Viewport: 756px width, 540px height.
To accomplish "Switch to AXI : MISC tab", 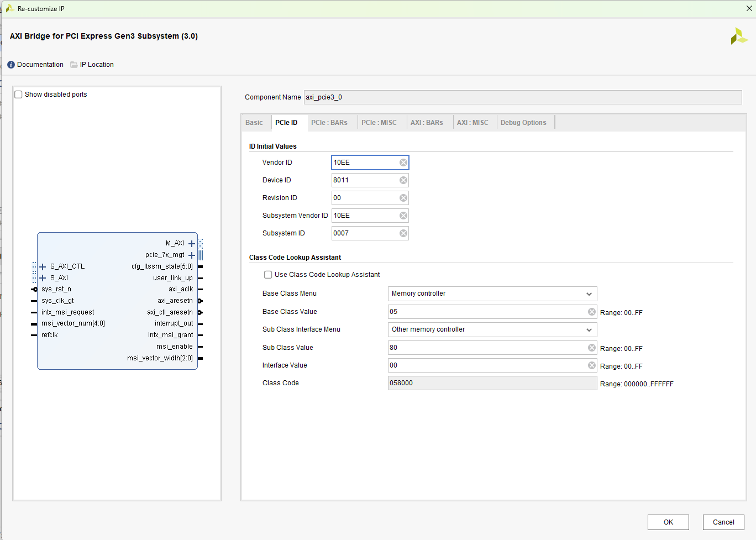I will click(473, 123).
